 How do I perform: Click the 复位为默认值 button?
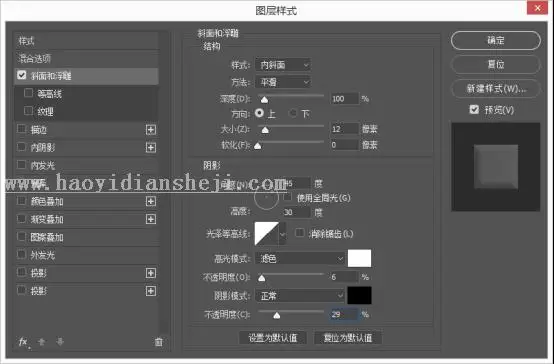348,338
